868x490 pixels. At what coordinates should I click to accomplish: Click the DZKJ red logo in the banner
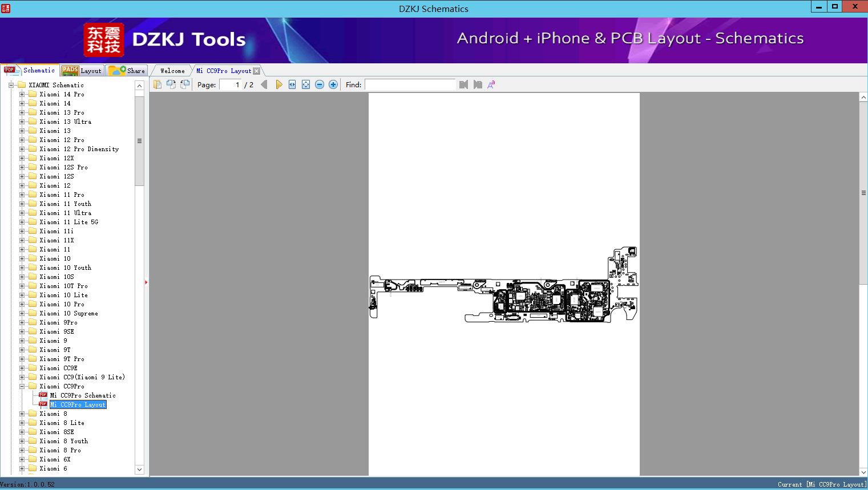tap(104, 40)
